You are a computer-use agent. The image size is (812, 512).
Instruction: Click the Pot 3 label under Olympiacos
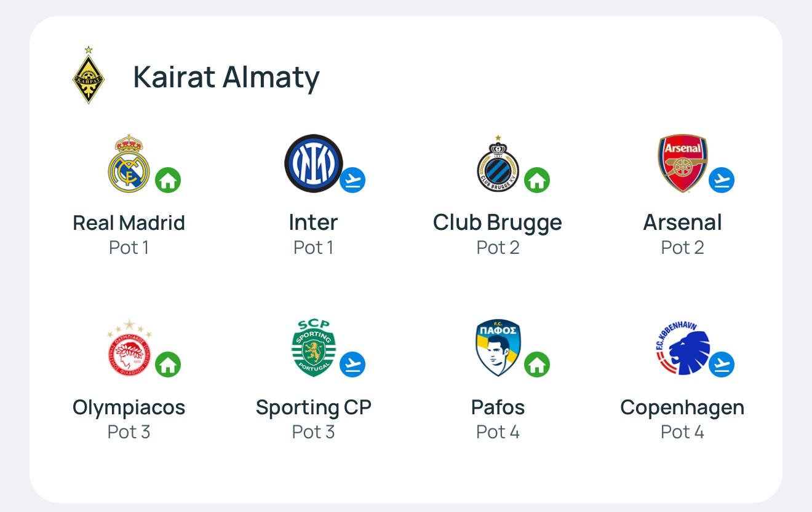129,432
